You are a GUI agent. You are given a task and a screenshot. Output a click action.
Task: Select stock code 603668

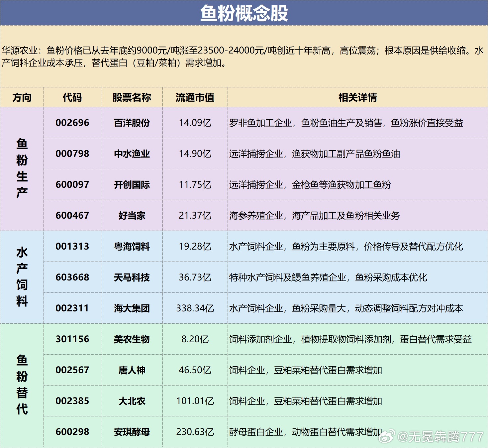[72, 277]
